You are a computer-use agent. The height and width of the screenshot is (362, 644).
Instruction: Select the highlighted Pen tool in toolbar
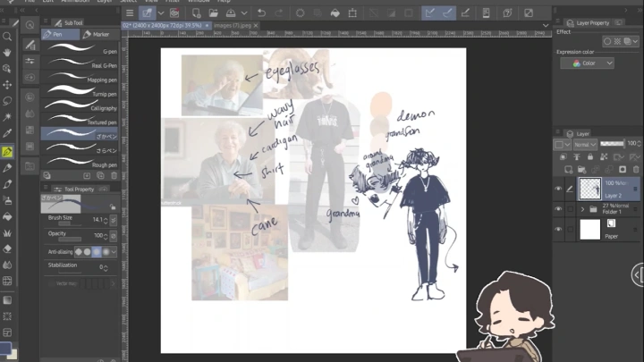7,152
